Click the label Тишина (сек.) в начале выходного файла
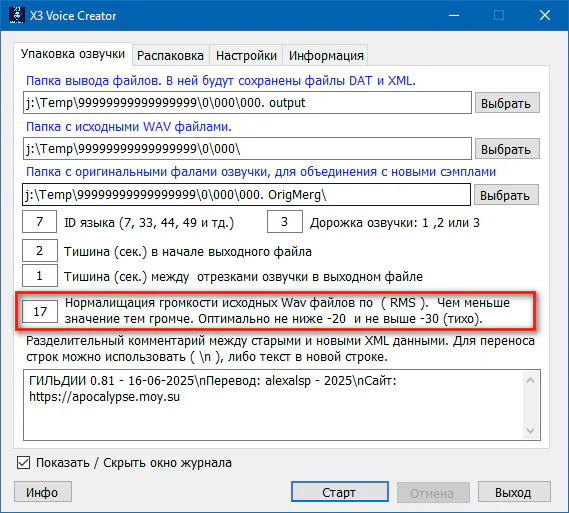The height and width of the screenshot is (513, 569). [188, 251]
